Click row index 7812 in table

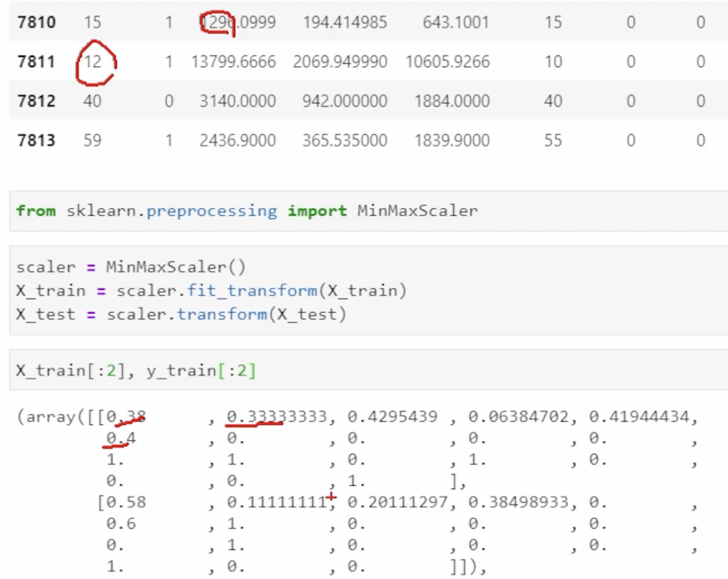point(36,101)
